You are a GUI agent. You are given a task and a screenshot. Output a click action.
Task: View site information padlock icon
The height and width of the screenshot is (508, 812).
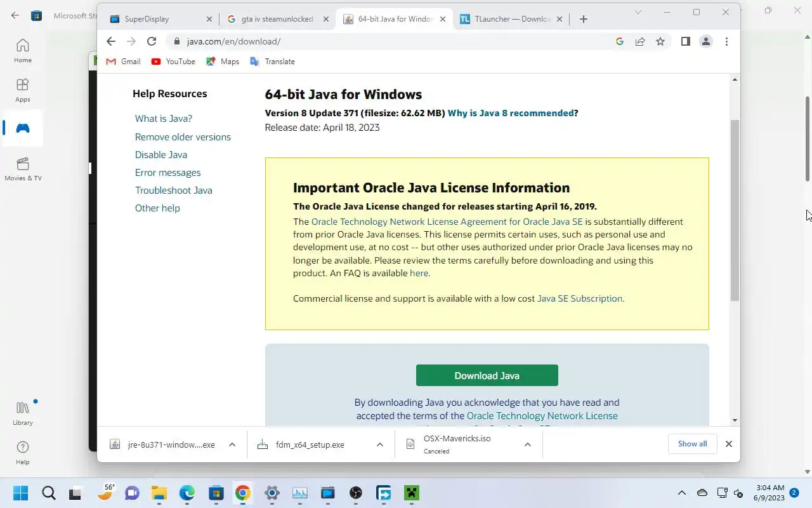(x=176, y=41)
